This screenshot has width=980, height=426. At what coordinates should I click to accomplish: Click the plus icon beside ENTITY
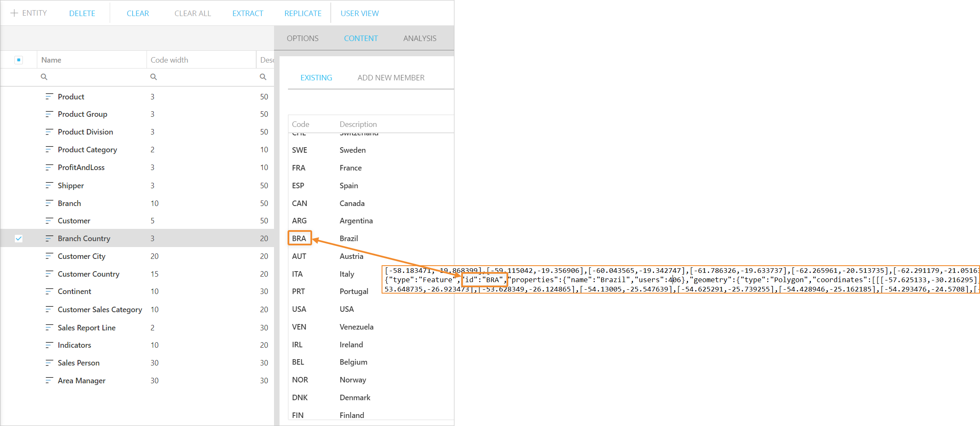14,13
